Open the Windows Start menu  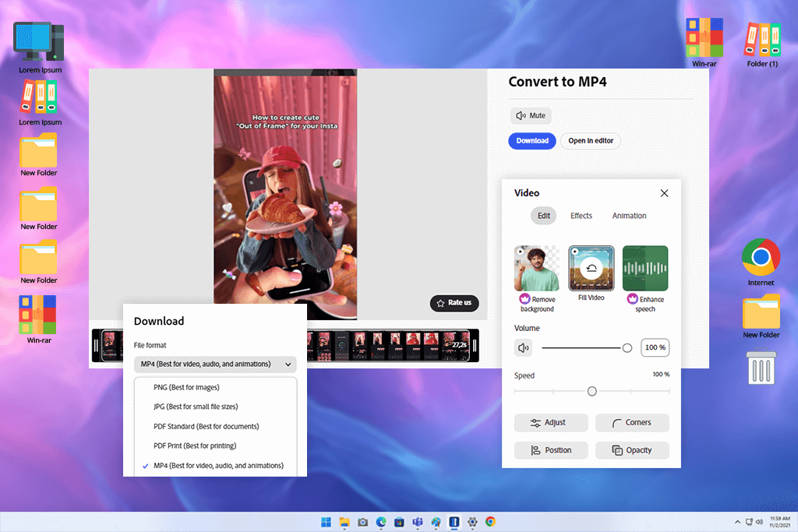click(x=326, y=522)
